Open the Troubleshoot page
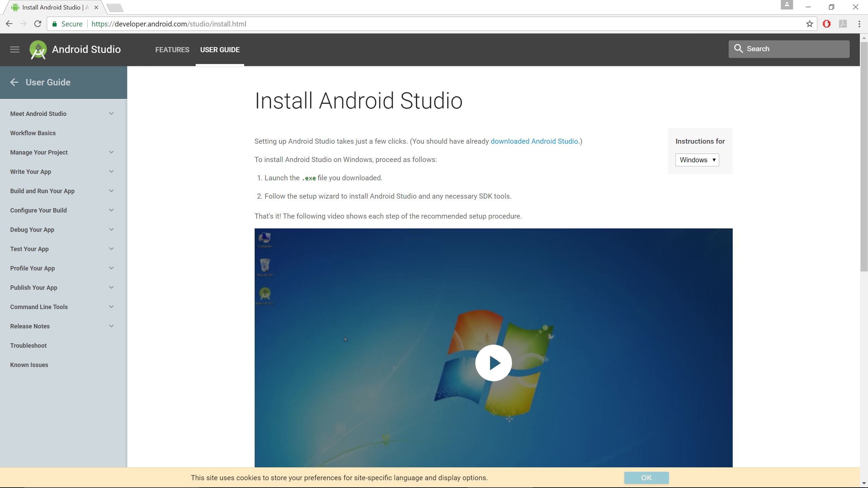 point(28,345)
